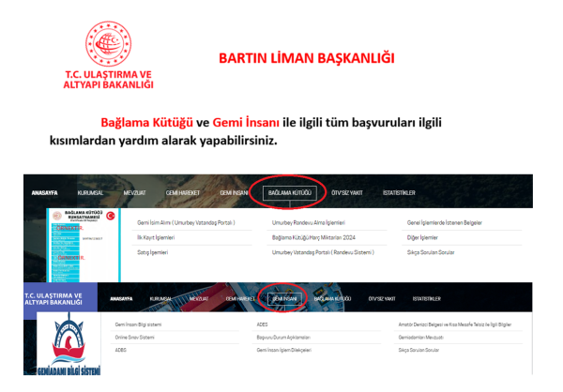Open ÖTV'SİZ YAKIT in the Gemi İnsanı screenshot navbar
563x392 pixels.
[382, 298]
